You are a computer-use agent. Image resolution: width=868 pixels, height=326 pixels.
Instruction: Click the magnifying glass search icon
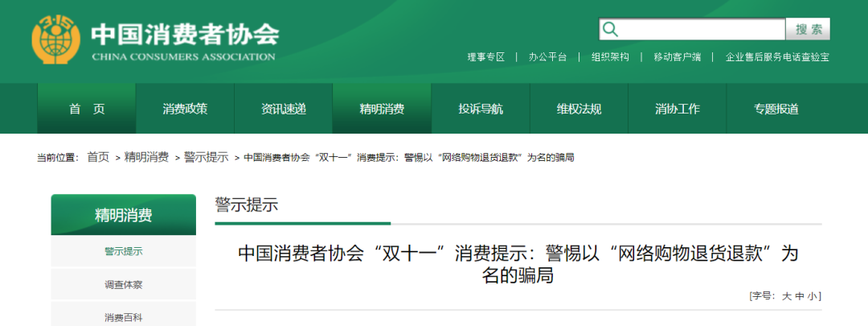[611, 30]
